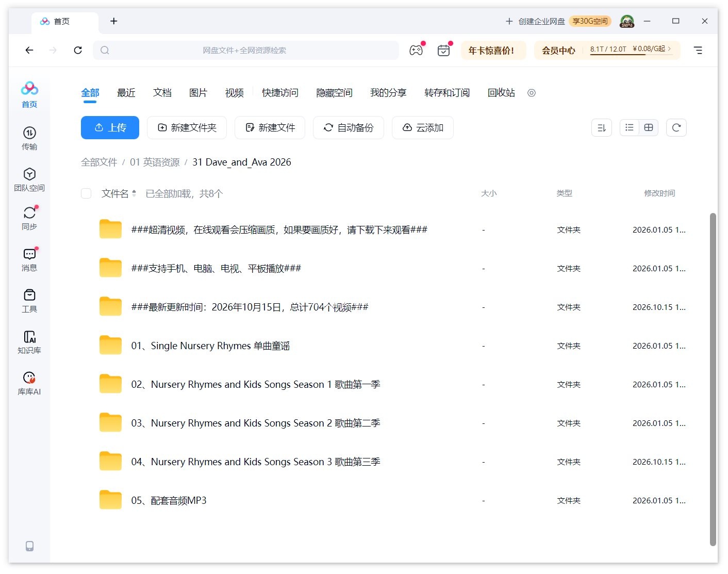Viewport: 728px width, 574px height.
Task: Open 团队空间 team space
Action: [x=29, y=179]
